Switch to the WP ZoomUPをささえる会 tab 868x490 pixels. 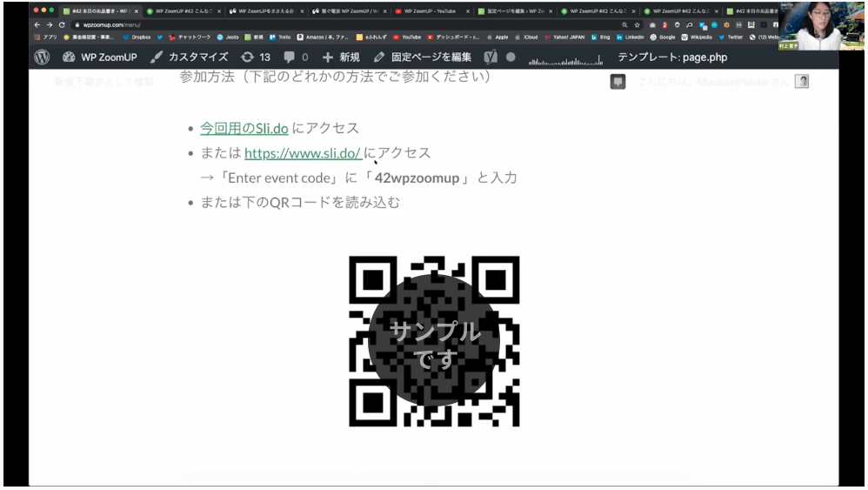(266, 11)
